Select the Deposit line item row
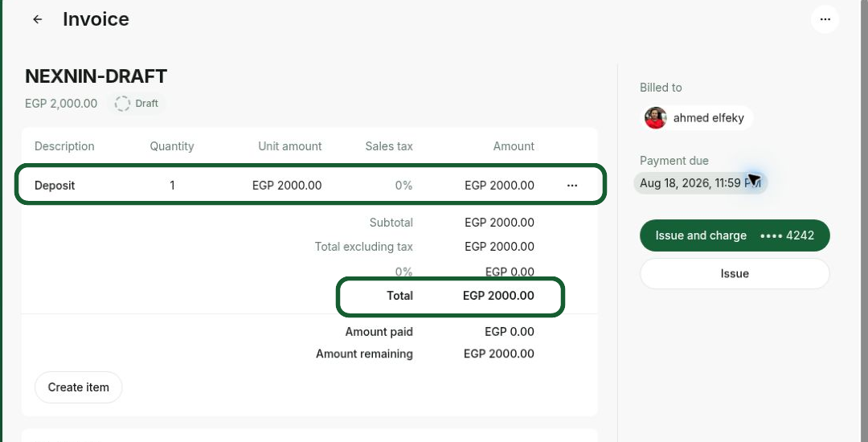The width and height of the screenshot is (868, 442). 310,184
